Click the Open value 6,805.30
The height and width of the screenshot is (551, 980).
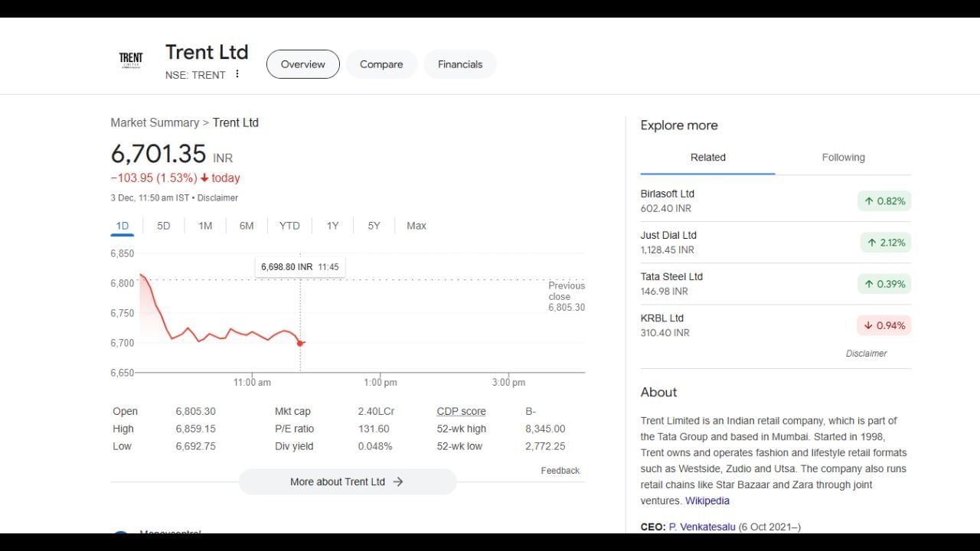[196, 412]
